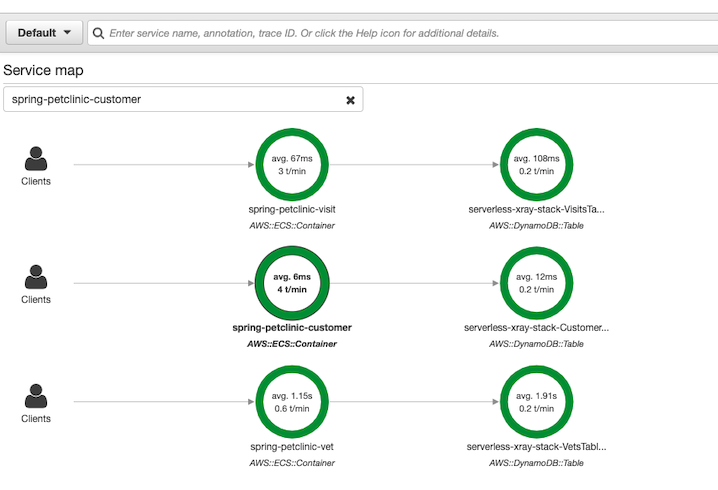Click the serverless-xray-stack-VetsTabl... label
This screenshot has height=490, width=718.
[x=537, y=446]
